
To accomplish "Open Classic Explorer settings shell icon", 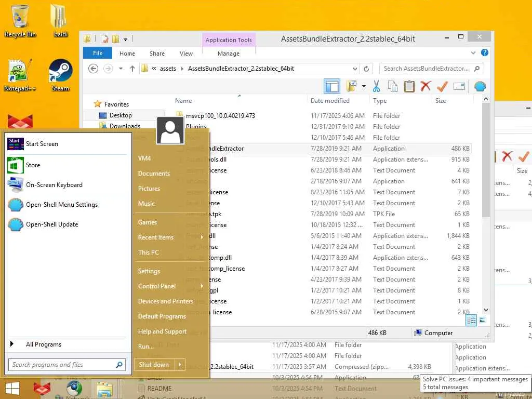I will (x=480, y=87).
